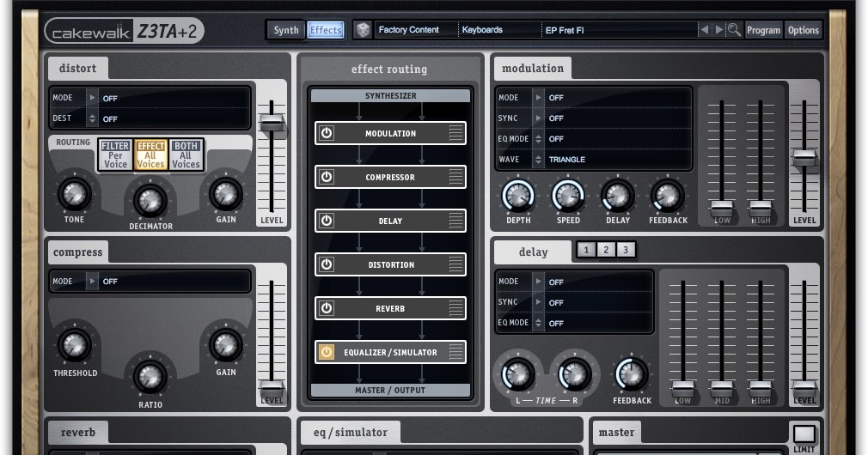Change the modulation WAVE stepper
Image resolution: width=868 pixels, height=455 pixels.
coord(538,159)
